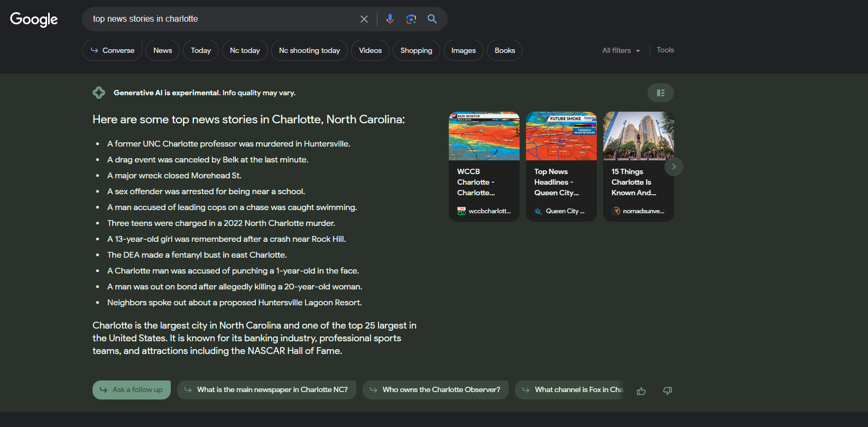Click the heading about top news stories
The height and width of the screenshot is (427, 868).
point(248,120)
